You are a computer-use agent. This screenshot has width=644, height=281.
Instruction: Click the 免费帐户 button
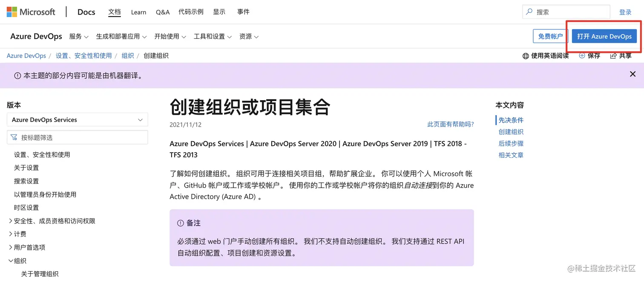pyautogui.click(x=550, y=36)
